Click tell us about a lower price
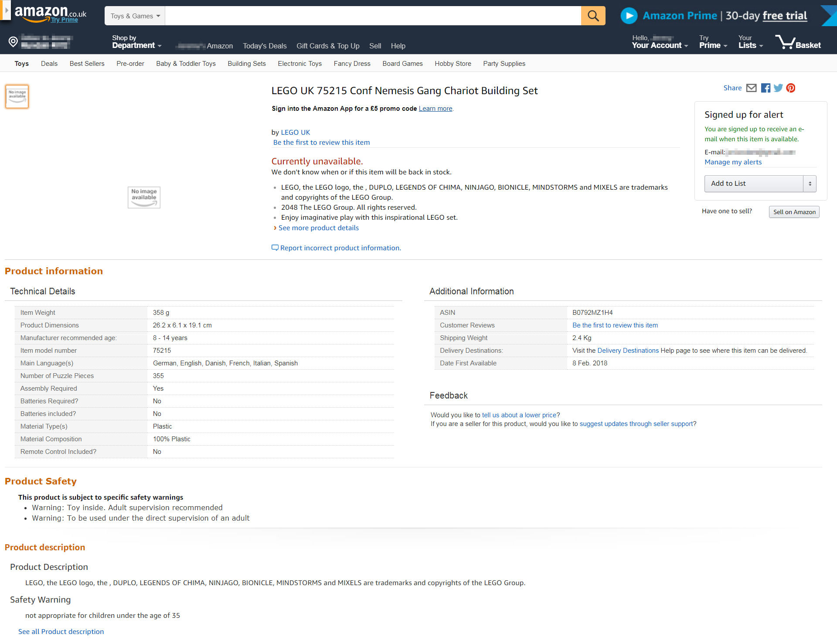837x644 pixels. pyautogui.click(x=519, y=415)
